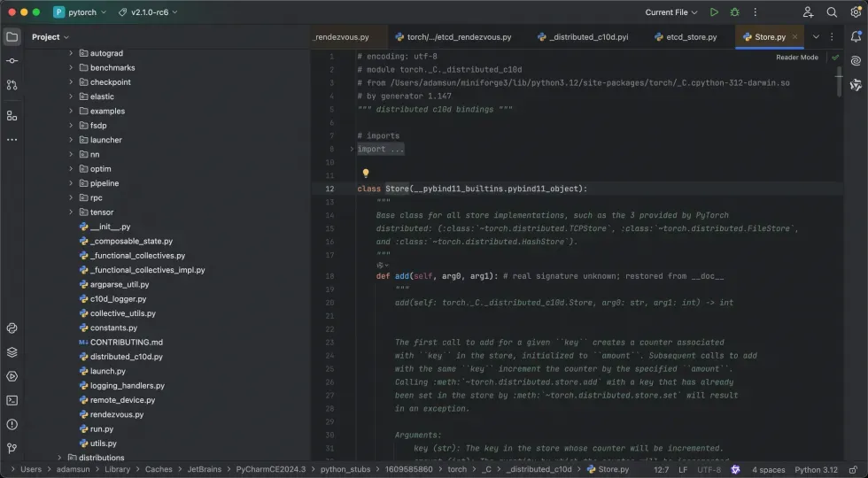
Task: Expand the pipeline folder
Action: pos(71,183)
